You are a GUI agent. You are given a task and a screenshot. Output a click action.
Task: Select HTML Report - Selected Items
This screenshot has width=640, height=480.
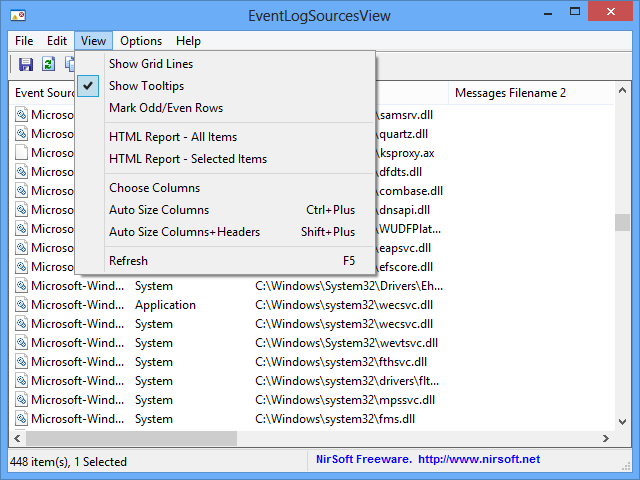tap(225, 159)
